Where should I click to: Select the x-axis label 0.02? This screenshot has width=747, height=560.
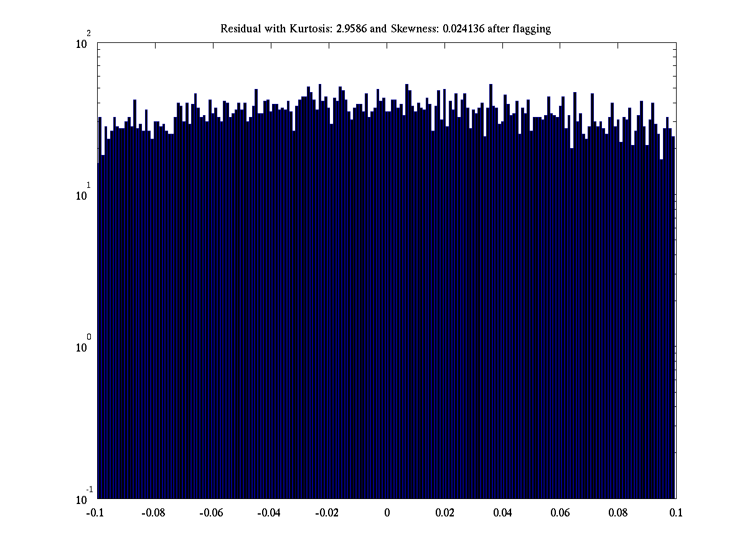click(444, 513)
